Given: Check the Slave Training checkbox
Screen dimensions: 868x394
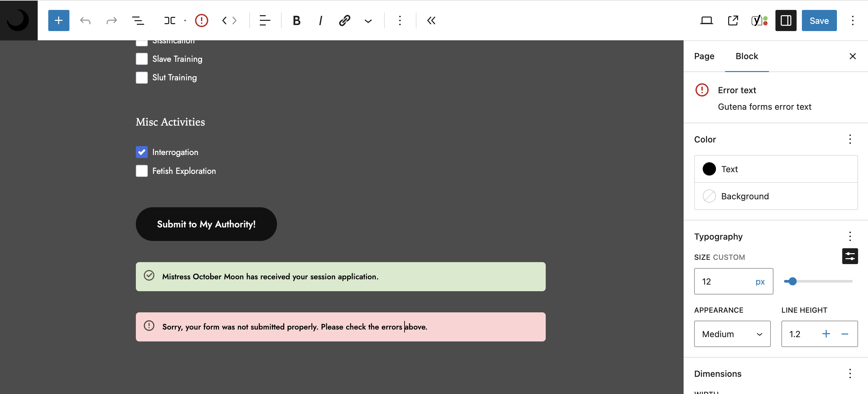Looking at the screenshot, I should (x=141, y=59).
